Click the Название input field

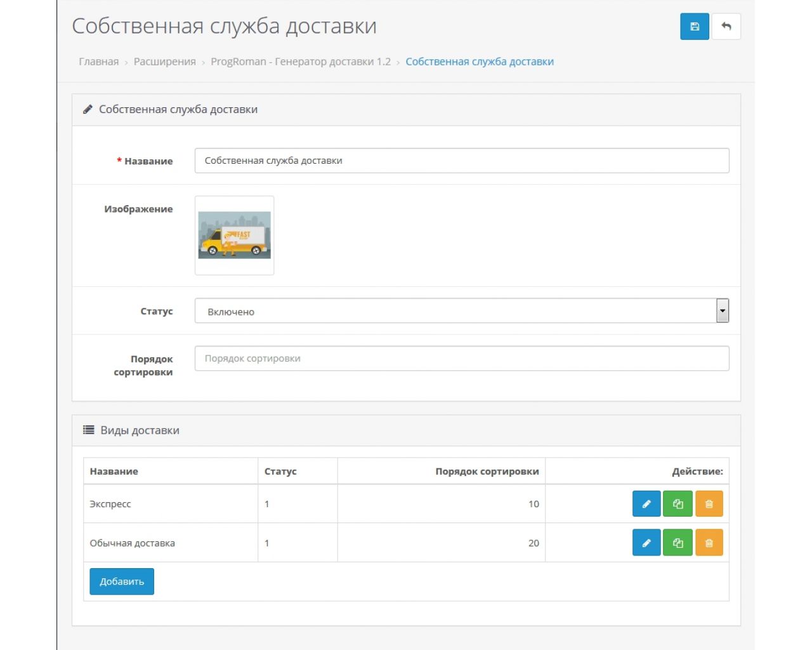click(462, 161)
